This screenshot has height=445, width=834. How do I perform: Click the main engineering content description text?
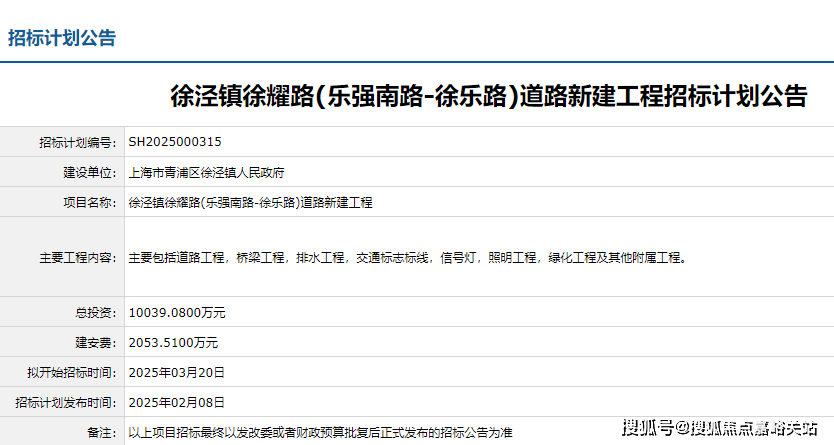pyautogui.click(x=407, y=257)
